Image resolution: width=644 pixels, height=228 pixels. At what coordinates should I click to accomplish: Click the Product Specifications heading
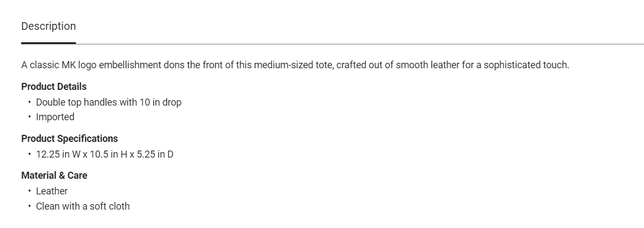tap(69, 139)
